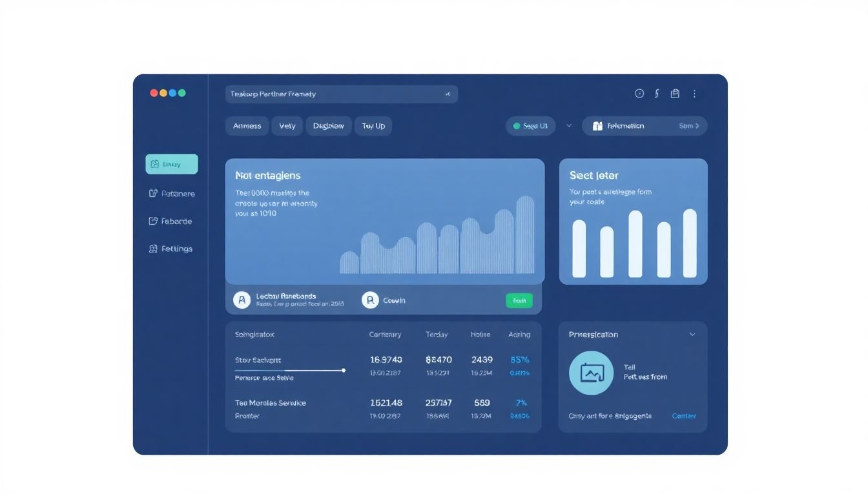This screenshot has height=496, width=868.
Task: Click the avatar icon next to Cowin
Action: click(370, 300)
